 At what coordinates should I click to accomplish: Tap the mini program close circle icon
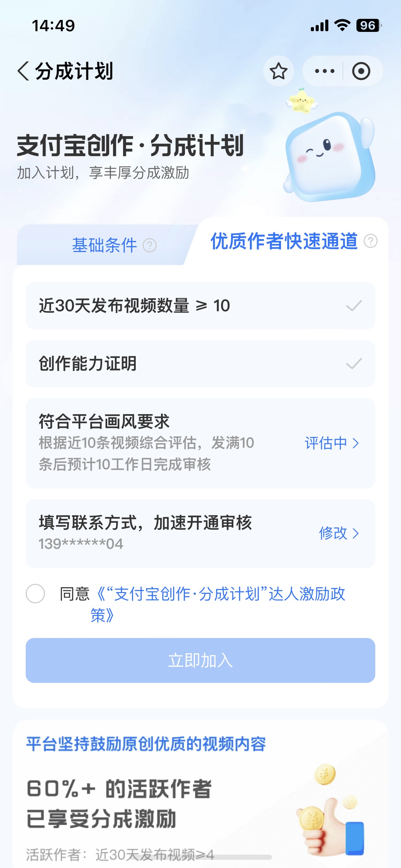click(361, 71)
